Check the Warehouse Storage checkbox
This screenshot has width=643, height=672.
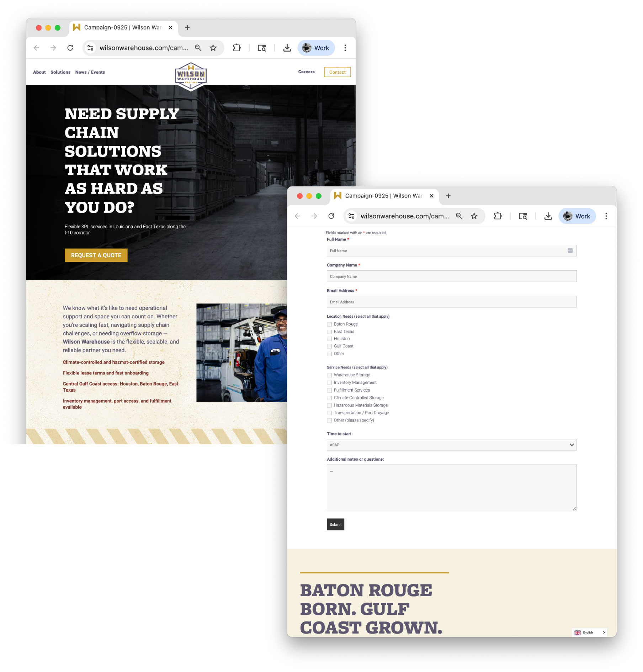click(329, 375)
